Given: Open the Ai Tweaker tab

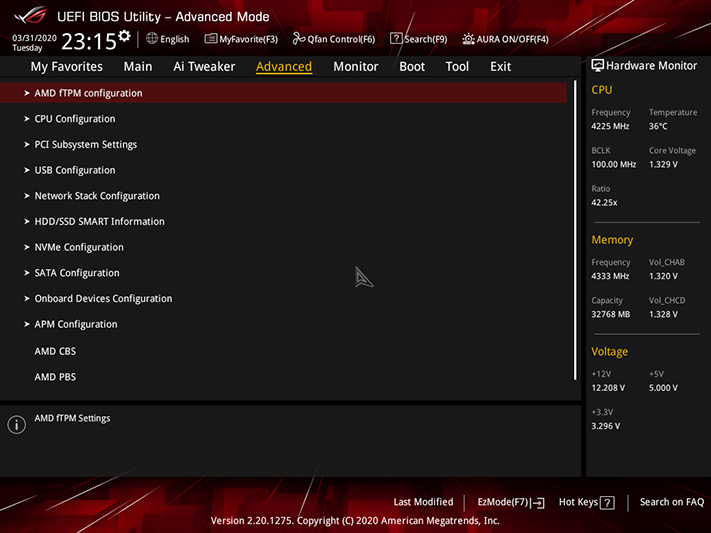Looking at the screenshot, I should coord(204,67).
